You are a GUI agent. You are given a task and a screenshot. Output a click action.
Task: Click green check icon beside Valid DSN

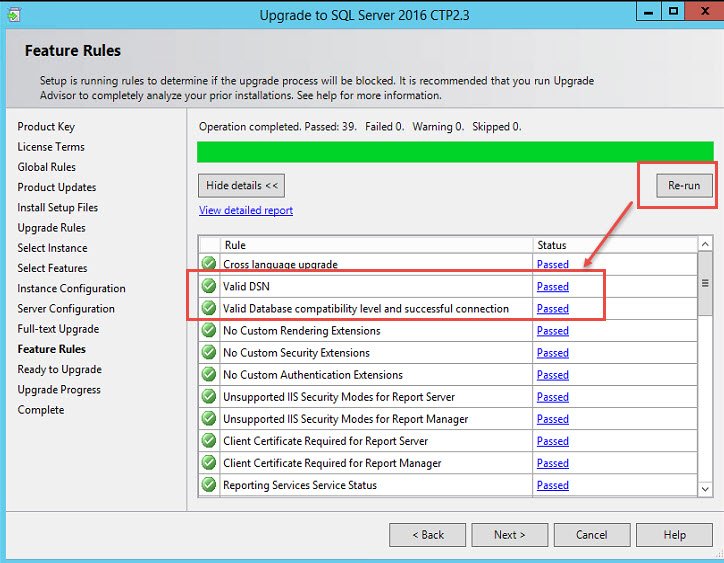pos(209,286)
